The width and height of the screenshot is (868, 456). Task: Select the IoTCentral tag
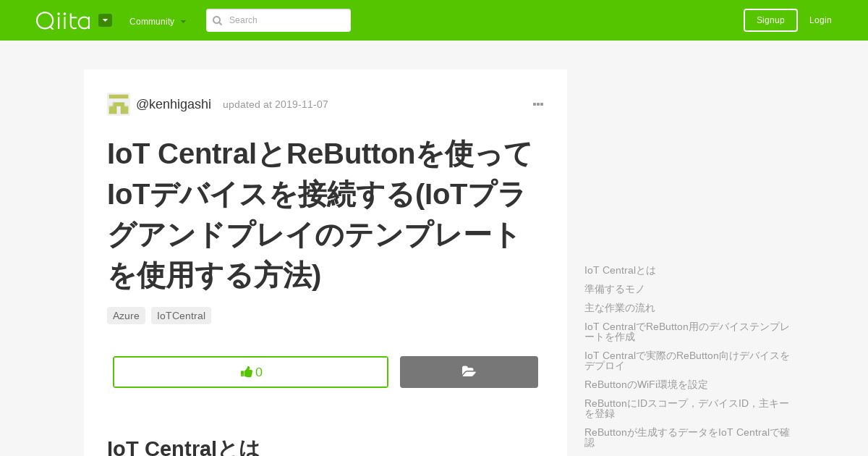click(181, 316)
